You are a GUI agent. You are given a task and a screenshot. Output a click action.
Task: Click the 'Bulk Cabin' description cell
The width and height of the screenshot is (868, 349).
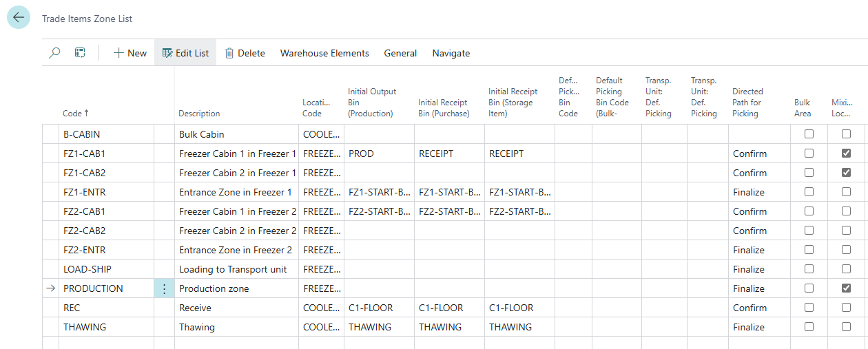pos(236,134)
